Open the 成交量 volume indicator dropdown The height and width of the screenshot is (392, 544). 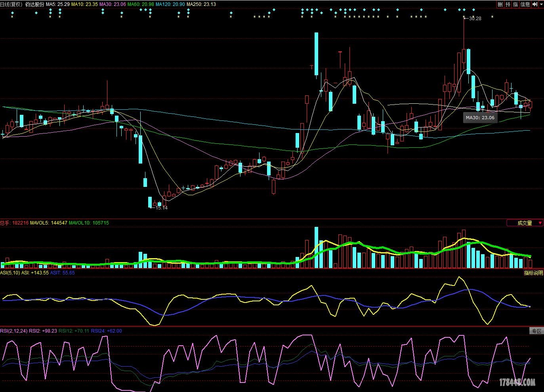tap(525, 223)
